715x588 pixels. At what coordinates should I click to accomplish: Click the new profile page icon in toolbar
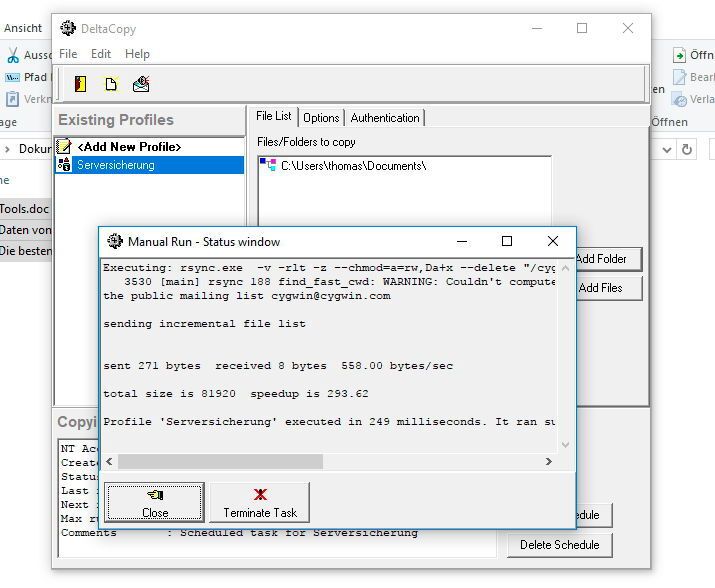tap(111, 84)
